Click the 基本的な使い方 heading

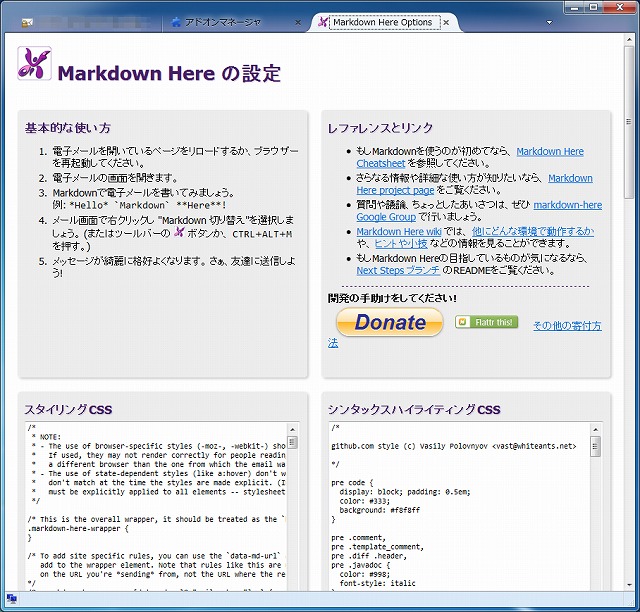[67, 128]
